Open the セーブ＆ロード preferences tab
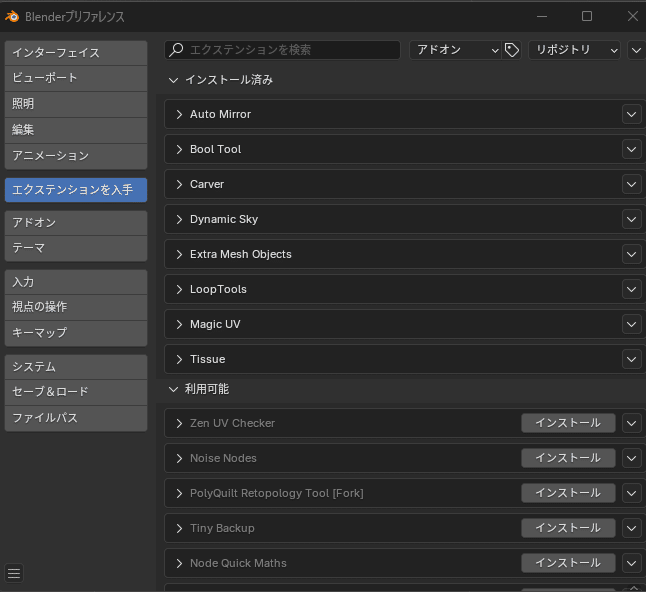The height and width of the screenshot is (592, 646). pos(76,392)
